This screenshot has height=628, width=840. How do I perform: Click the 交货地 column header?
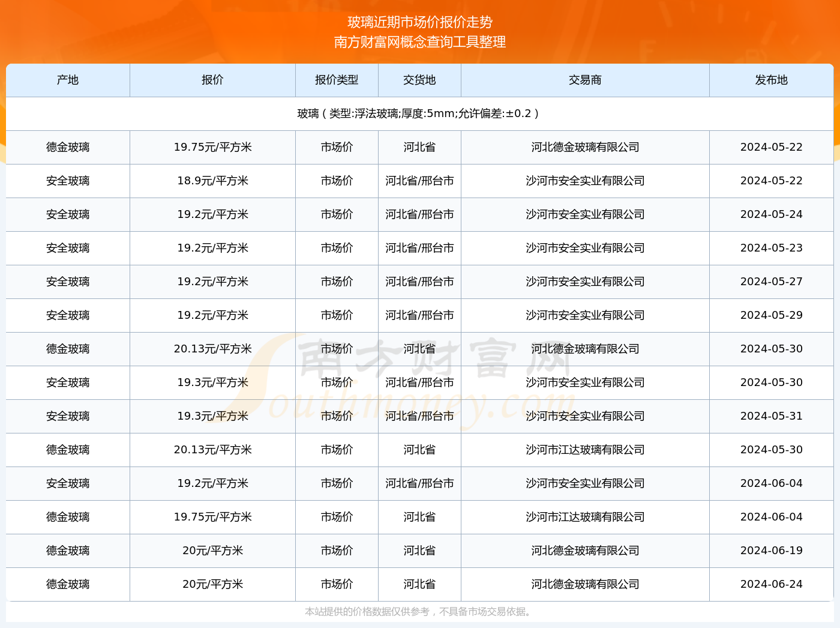point(419,80)
